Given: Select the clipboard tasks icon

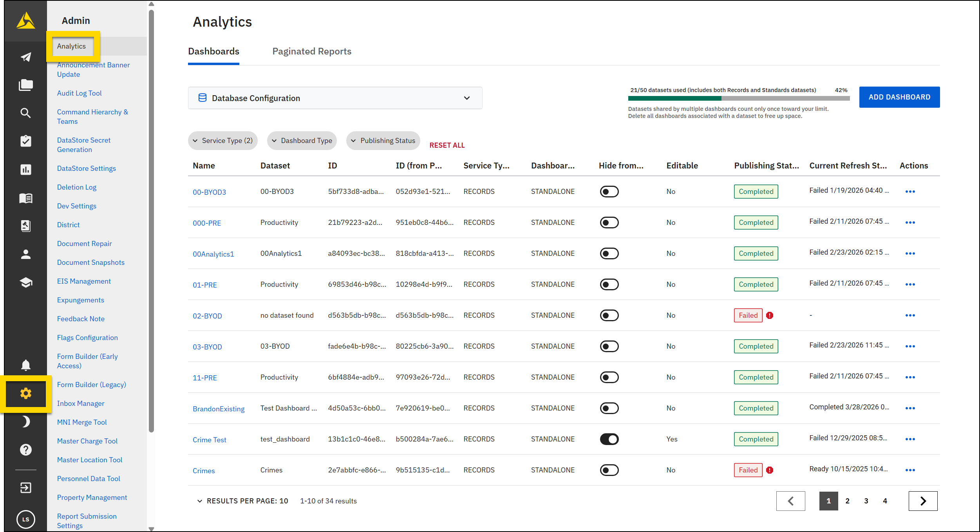Looking at the screenshot, I should (25, 141).
